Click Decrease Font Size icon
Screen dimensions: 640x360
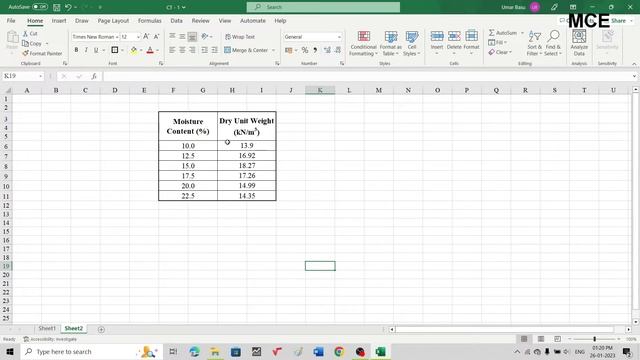click(x=156, y=37)
